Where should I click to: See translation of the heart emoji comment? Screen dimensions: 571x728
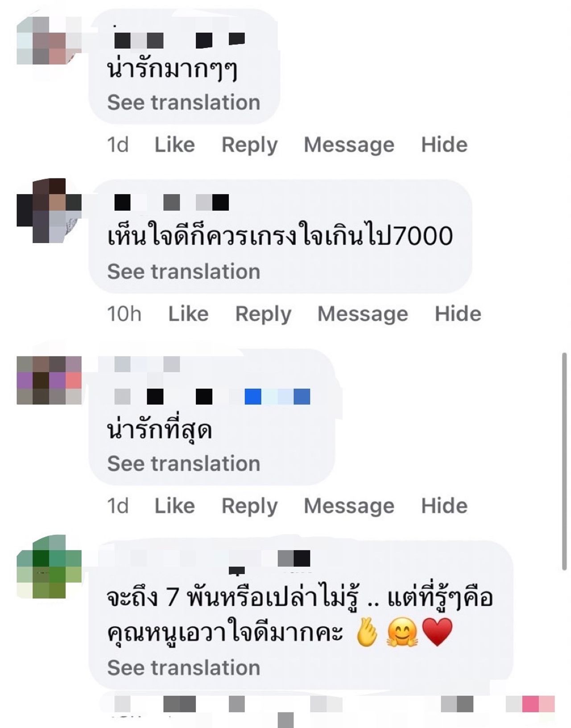[x=183, y=668]
